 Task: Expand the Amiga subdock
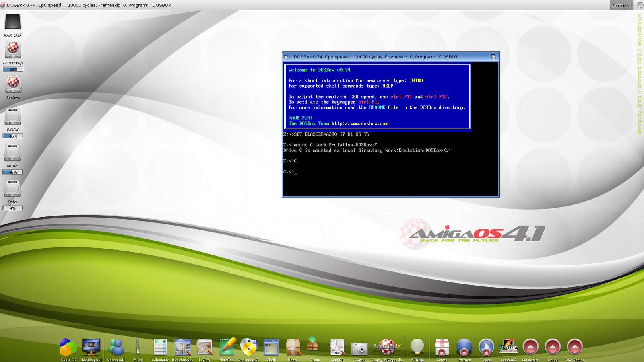click(x=553, y=347)
